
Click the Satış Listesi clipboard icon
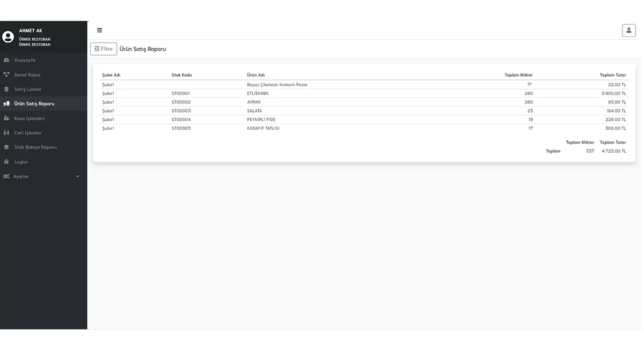pyautogui.click(x=6, y=89)
